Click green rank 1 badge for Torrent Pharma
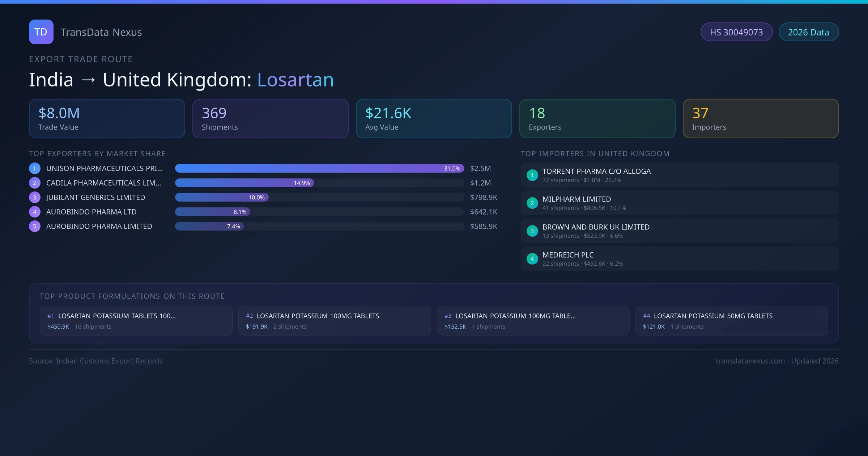The width and height of the screenshot is (868, 456). point(532,175)
